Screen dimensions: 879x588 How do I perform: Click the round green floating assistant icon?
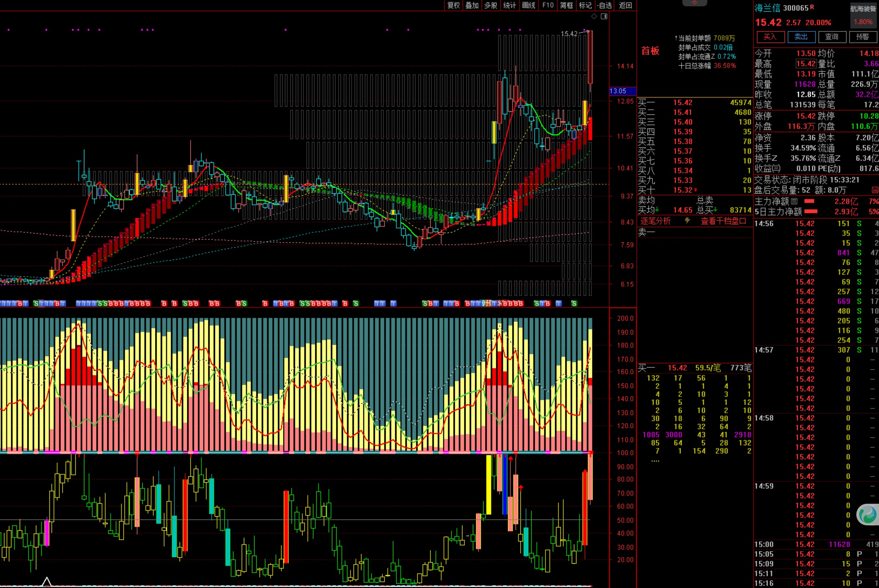tap(868, 515)
